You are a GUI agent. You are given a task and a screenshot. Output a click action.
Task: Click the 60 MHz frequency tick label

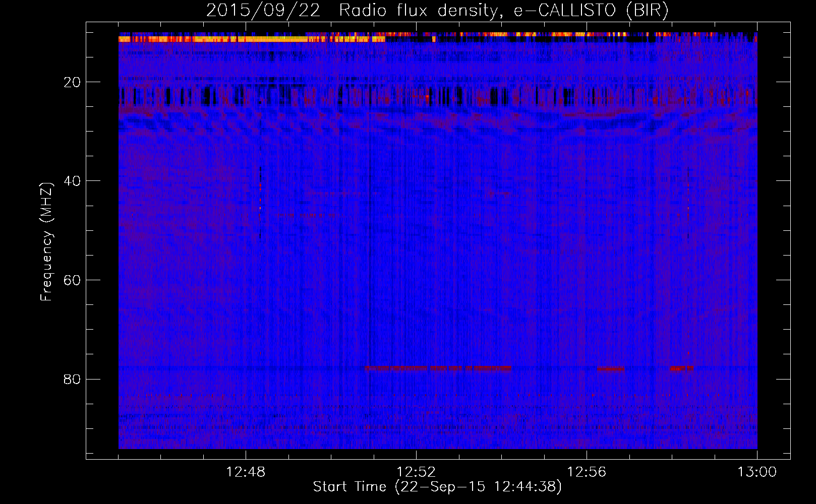coord(72,280)
